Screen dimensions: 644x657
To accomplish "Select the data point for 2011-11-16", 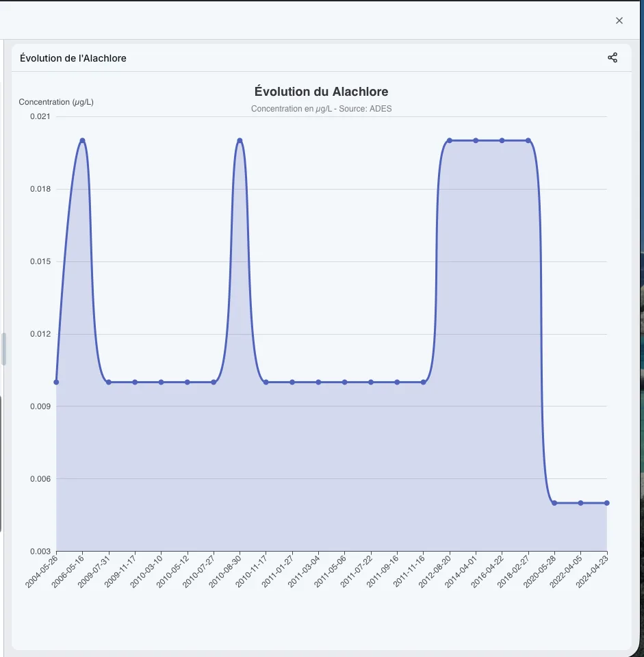I will coord(423,382).
